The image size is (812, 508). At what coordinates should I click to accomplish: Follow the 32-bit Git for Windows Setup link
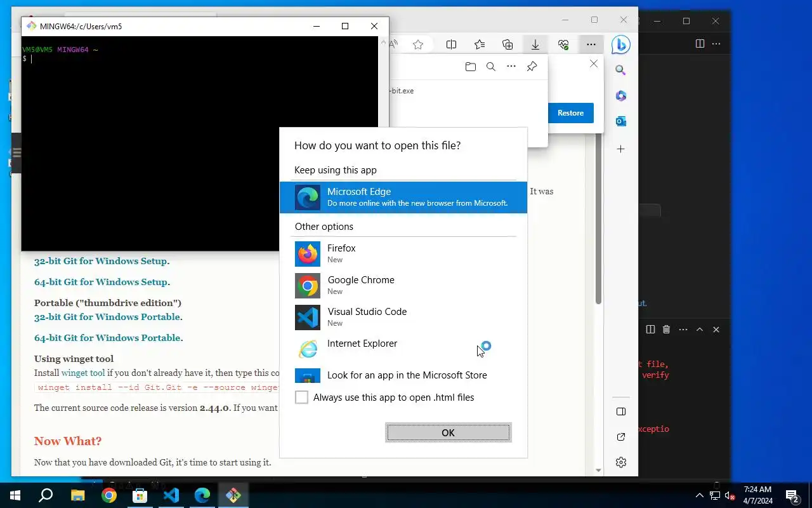(x=101, y=261)
